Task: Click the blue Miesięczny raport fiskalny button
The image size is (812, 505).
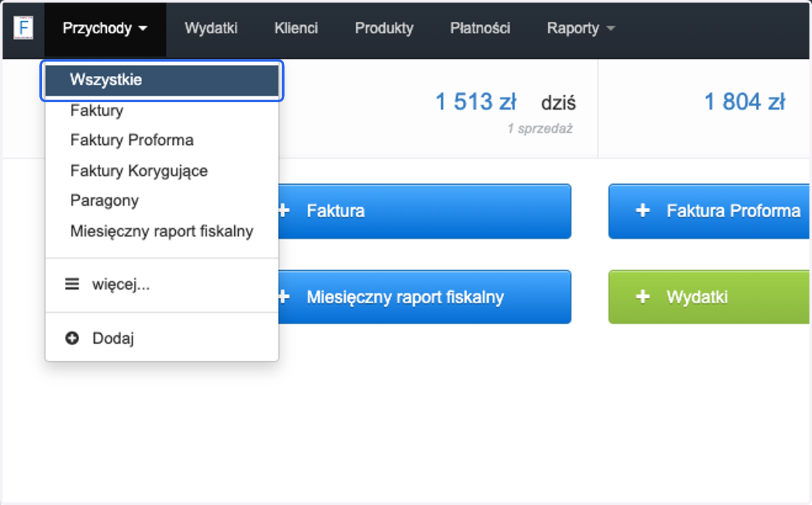Action: [424, 297]
